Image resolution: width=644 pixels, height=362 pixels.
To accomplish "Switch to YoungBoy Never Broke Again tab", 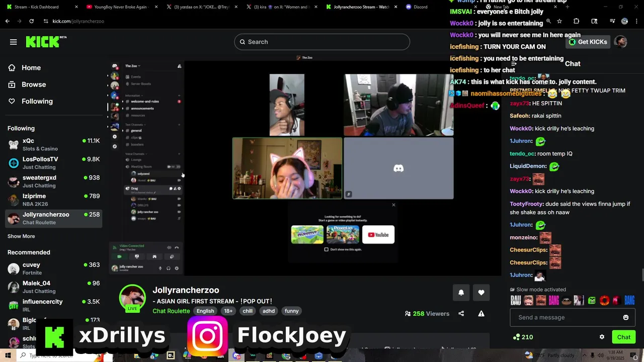I will pos(122,7).
